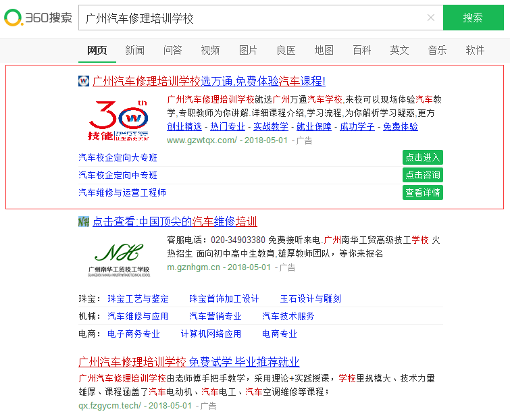Click inside the search query input field
Image resolution: width=510 pixels, height=420 pixels.
[x=250, y=18]
